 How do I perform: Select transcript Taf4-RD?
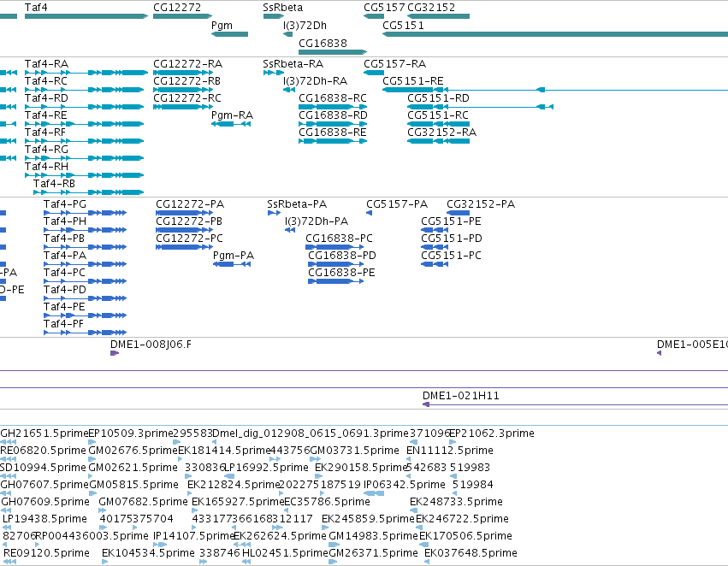coord(85,107)
